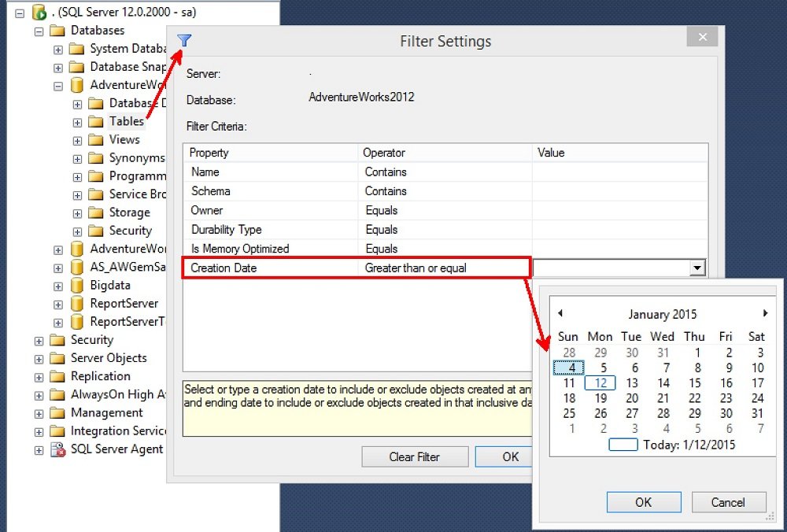
Task: Click the Storage folder icon
Action: (x=95, y=212)
